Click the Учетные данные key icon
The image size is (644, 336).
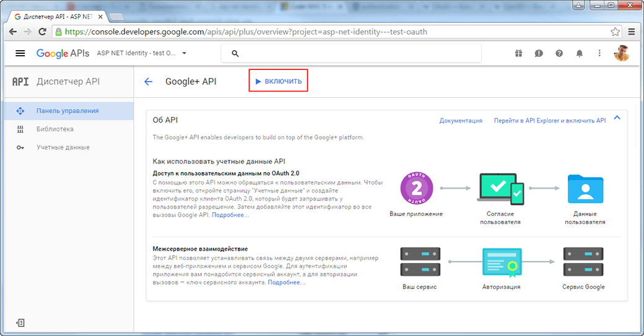coord(20,147)
